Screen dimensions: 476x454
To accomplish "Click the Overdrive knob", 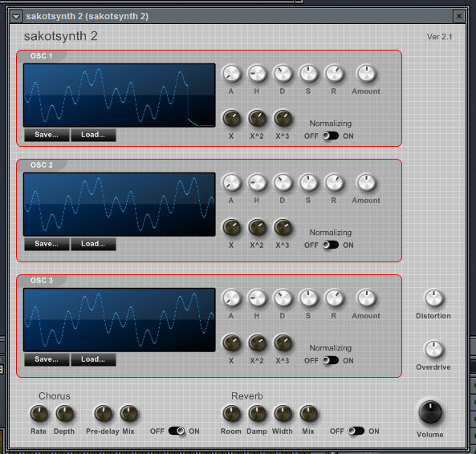I will point(433,350).
